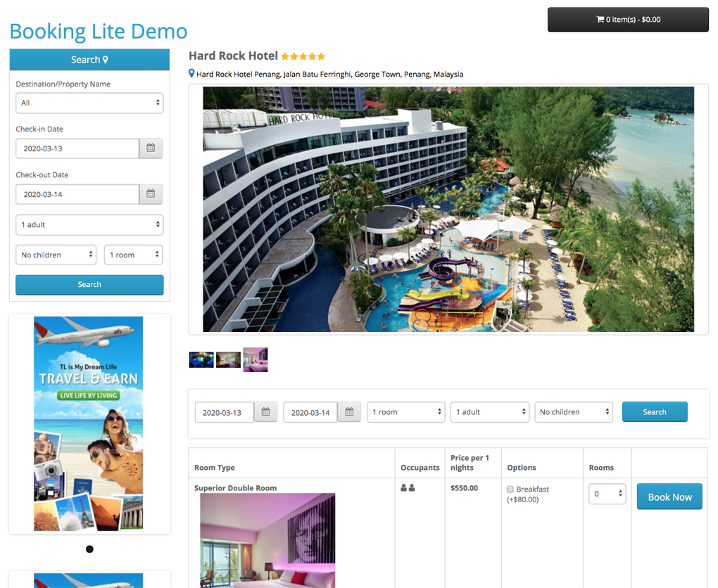Viewport: 718px width, 588px height.
Task: Click the map pin icon before hotel address
Action: click(192, 73)
